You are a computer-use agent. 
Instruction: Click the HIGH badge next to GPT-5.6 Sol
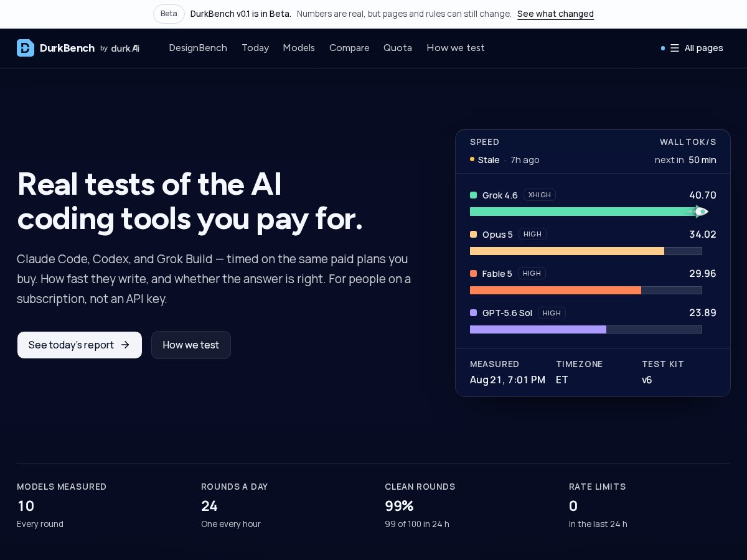pos(552,313)
